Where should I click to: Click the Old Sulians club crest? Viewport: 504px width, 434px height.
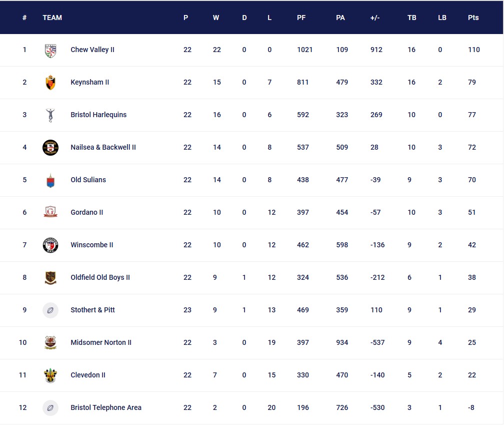[50, 180]
